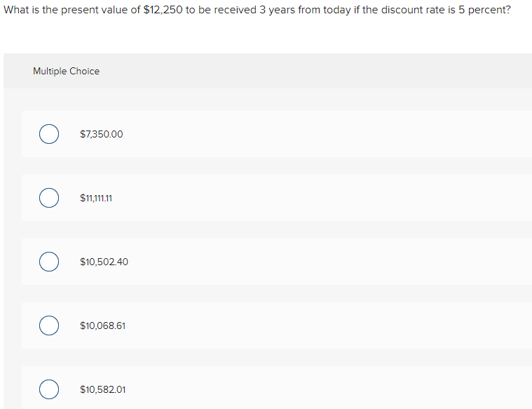The image size is (532, 409).
Task: Click the Multiple Choice heading
Action: click(x=66, y=71)
